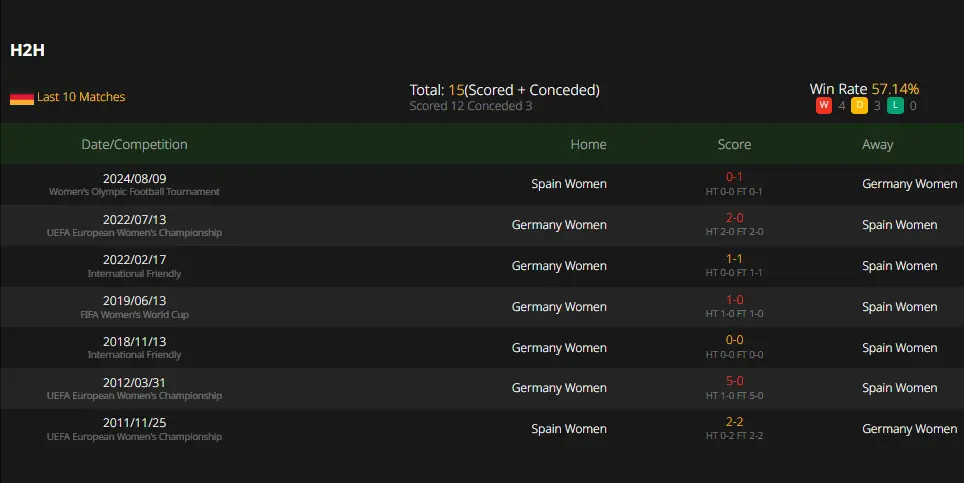Open the 5-0 score from 2012/03/31

click(x=734, y=381)
